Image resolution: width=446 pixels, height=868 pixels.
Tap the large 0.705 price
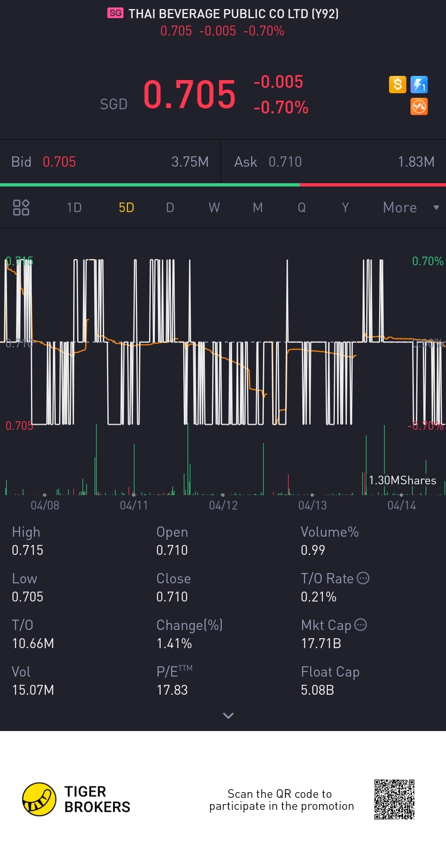tap(190, 94)
